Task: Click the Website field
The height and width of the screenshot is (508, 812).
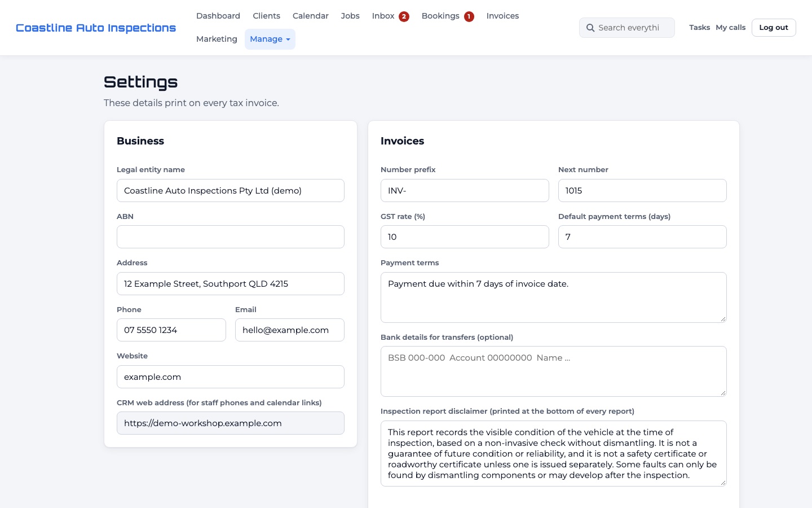Action: pyautogui.click(x=231, y=377)
